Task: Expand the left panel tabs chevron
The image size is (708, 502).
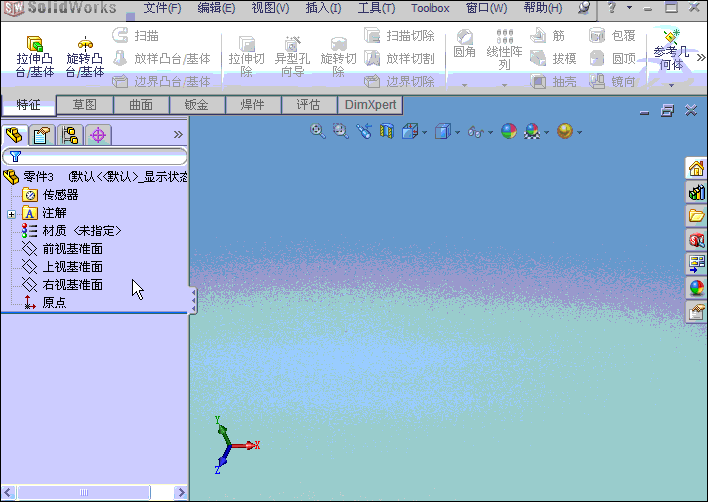Action: tap(178, 134)
